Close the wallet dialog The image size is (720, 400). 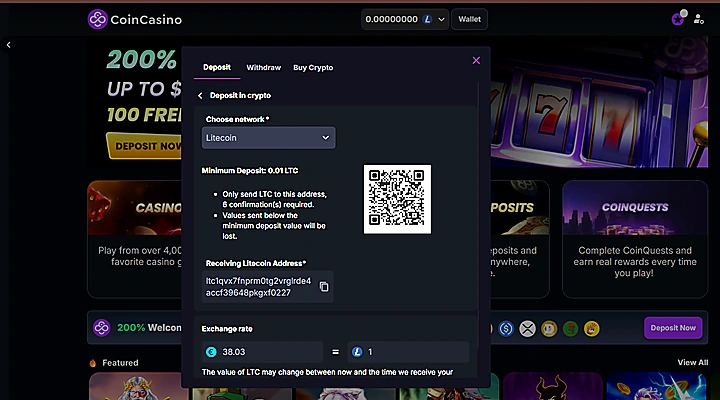476,61
